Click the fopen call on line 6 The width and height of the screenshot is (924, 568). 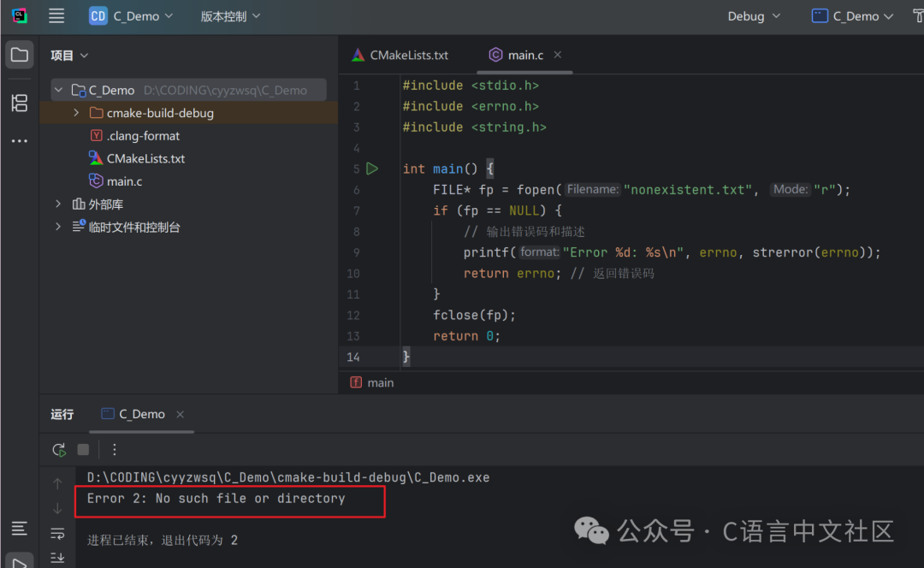pos(536,190)
